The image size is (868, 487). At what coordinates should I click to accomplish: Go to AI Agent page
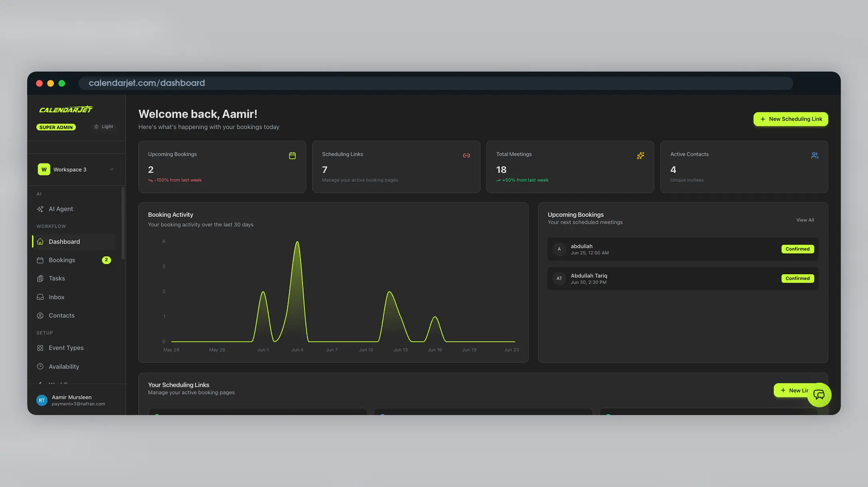point(74,209)
